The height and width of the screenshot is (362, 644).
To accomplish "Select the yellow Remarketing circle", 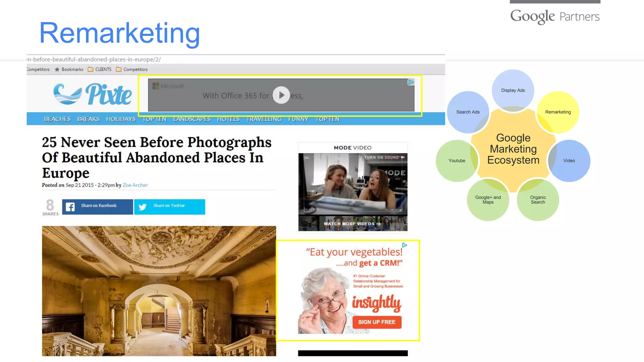I will pos(558,112).
